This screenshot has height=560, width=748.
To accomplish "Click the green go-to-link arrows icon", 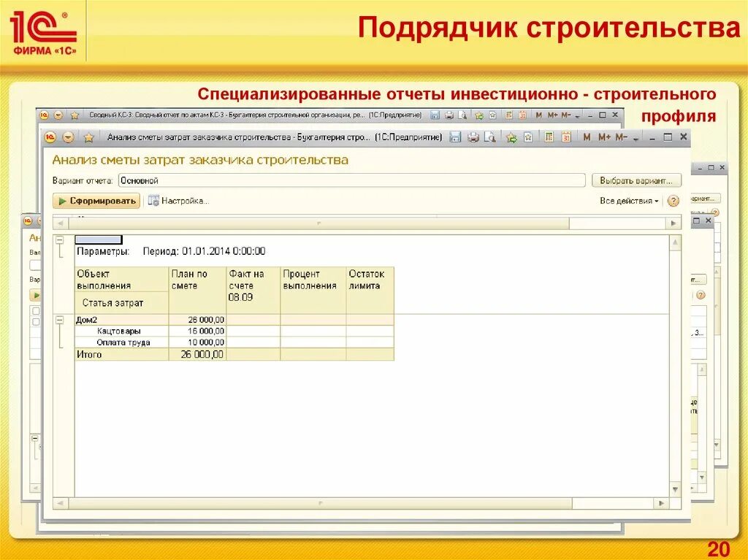I will coord(511,137).
